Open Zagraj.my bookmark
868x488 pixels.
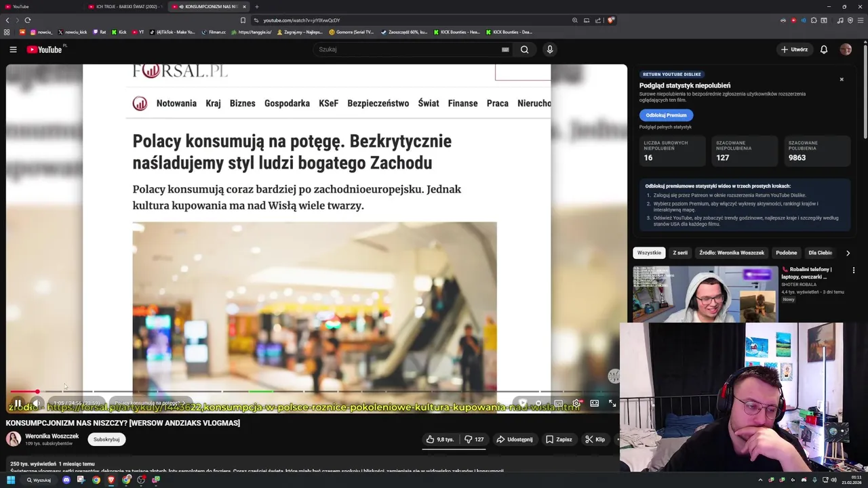(300, 32)
